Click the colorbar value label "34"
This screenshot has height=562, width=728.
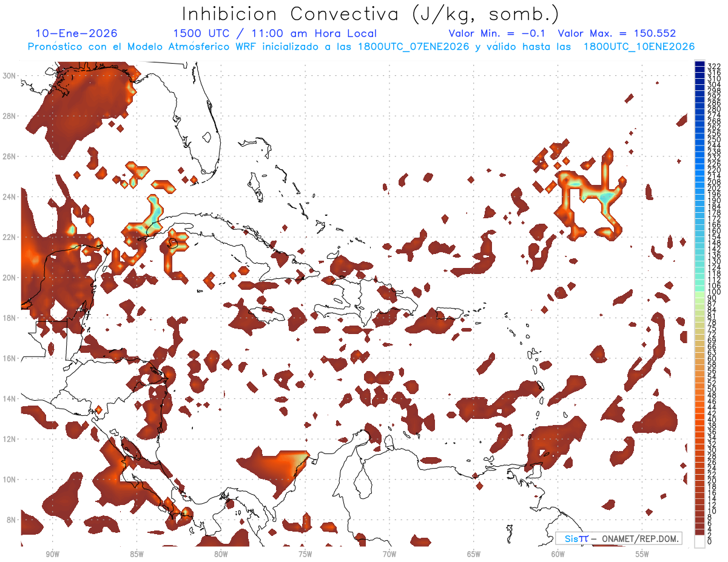click(712, 438)
